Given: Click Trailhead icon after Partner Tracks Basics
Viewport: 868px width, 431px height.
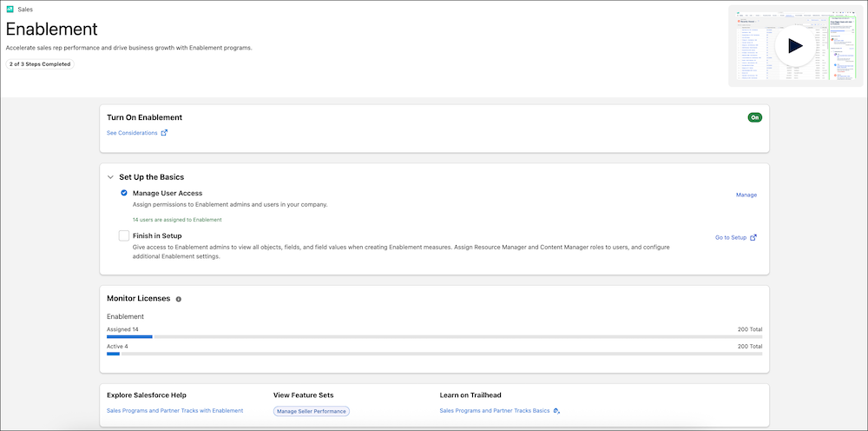Looking at the screenshot, I should (x=557, y=411).
